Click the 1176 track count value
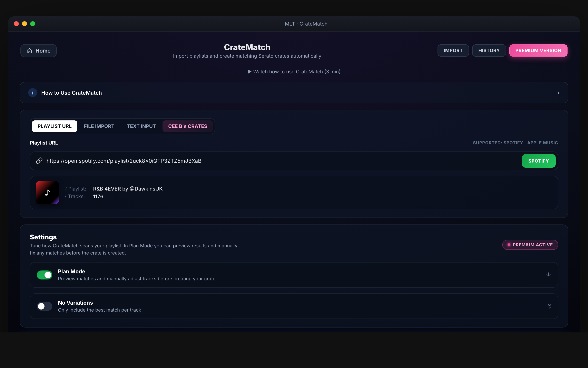588x368 pixels. click(98, 196)
